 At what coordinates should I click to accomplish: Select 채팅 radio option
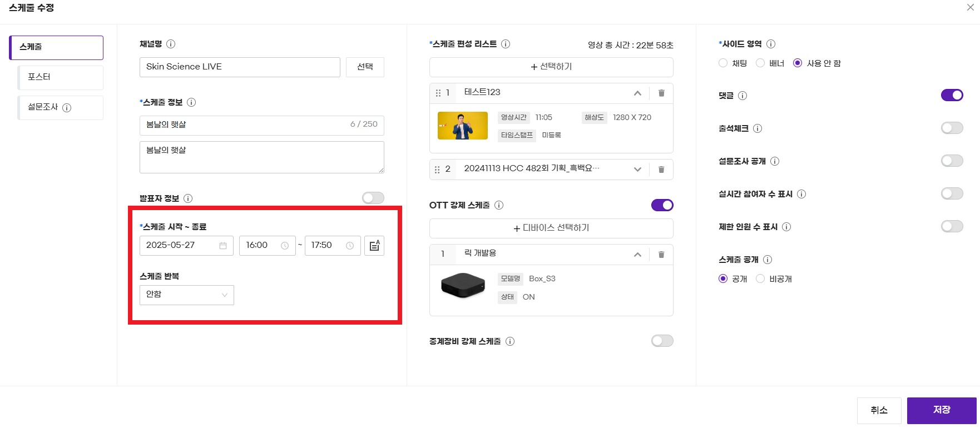click(723, 63)
